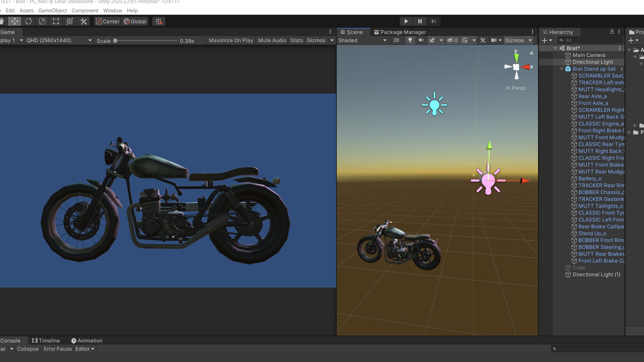
Task: Open Scene Gizmos dropdown arrow
Action: [530, 40]
